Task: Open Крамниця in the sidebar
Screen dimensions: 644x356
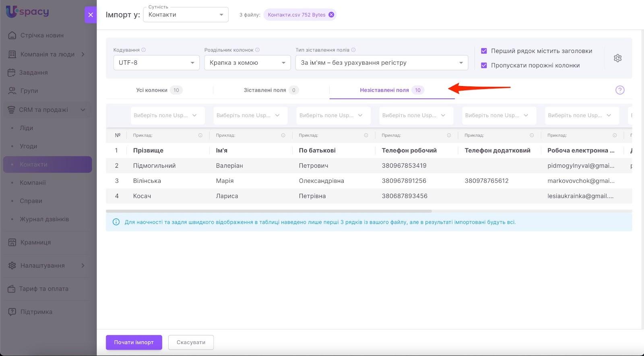Action: [x=35, y=243]
